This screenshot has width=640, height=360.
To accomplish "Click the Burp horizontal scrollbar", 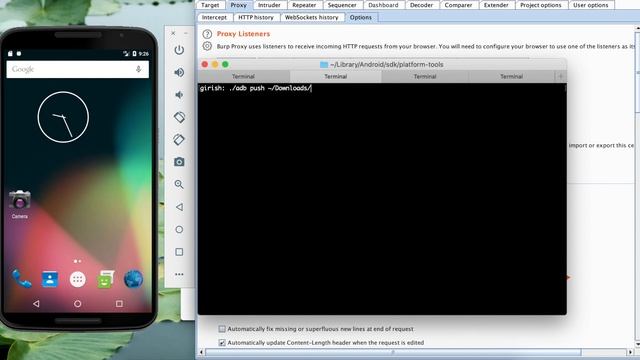I will click(393, 352).
